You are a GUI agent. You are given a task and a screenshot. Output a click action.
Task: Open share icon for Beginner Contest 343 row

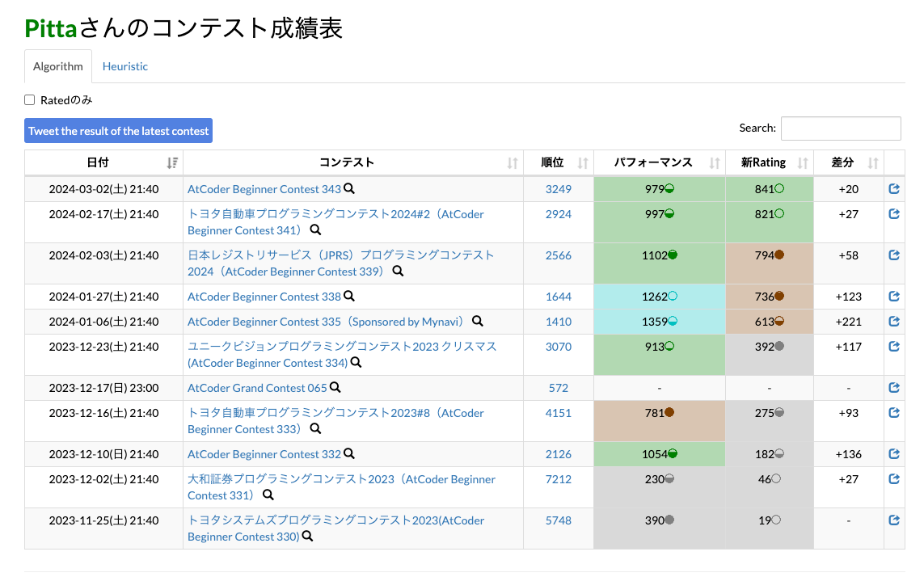pos(894,188)
